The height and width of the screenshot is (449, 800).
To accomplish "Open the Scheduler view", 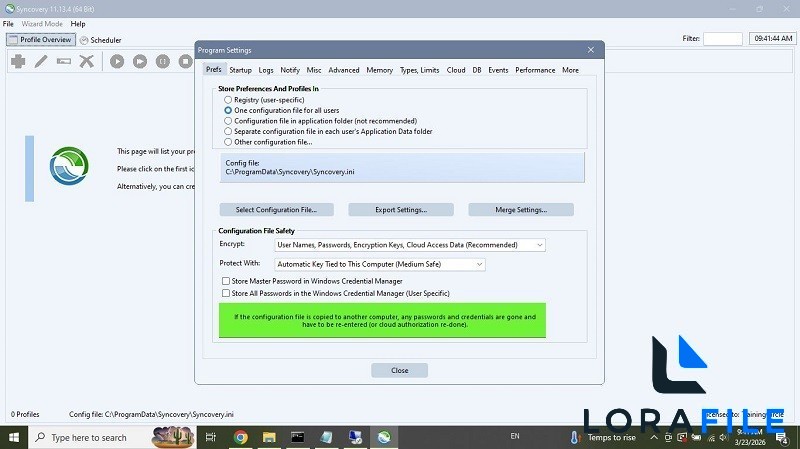I will [101, 40].
